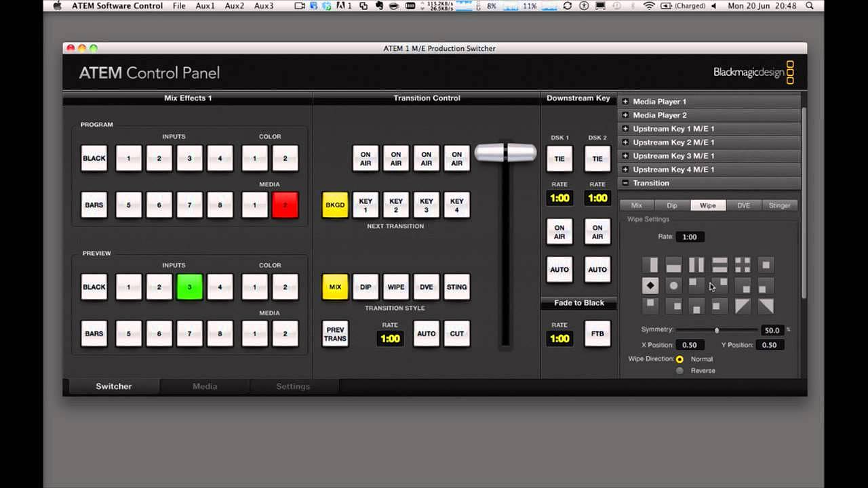Open the Aux1 menu

pyautogui.click(x=205, y=6)
